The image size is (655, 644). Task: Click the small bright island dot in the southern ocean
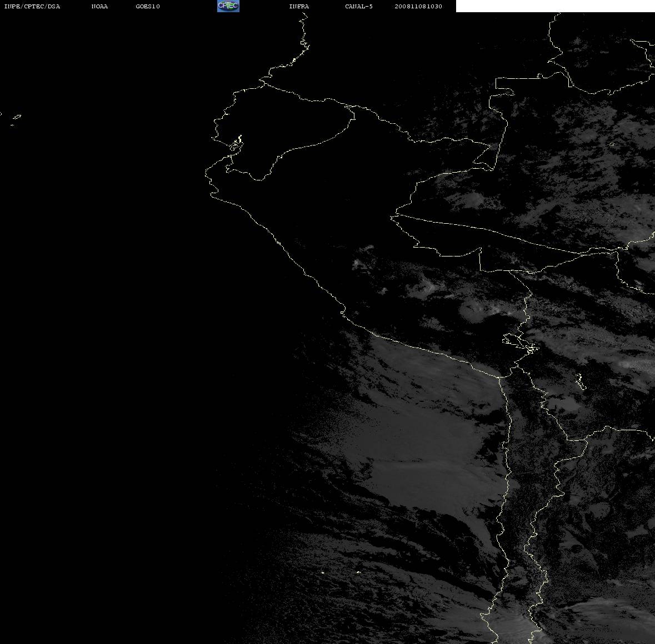click(323, 572)
